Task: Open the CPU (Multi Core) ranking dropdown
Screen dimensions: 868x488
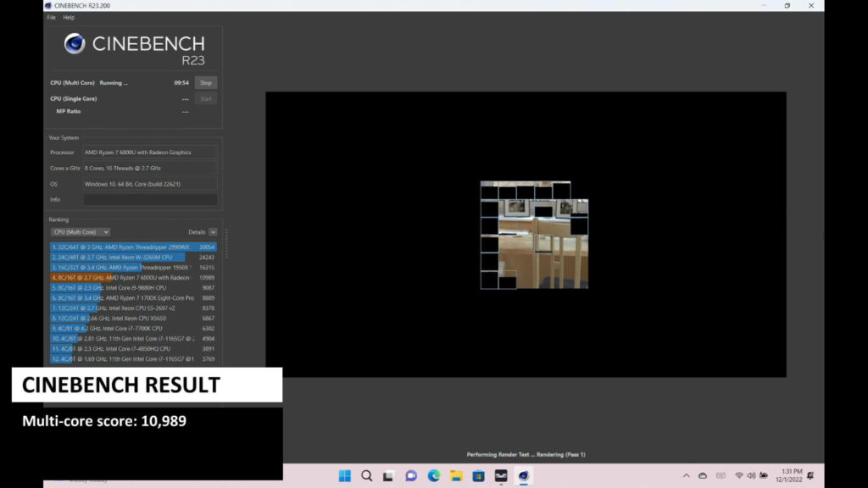Action: click(x=81, y=232)
